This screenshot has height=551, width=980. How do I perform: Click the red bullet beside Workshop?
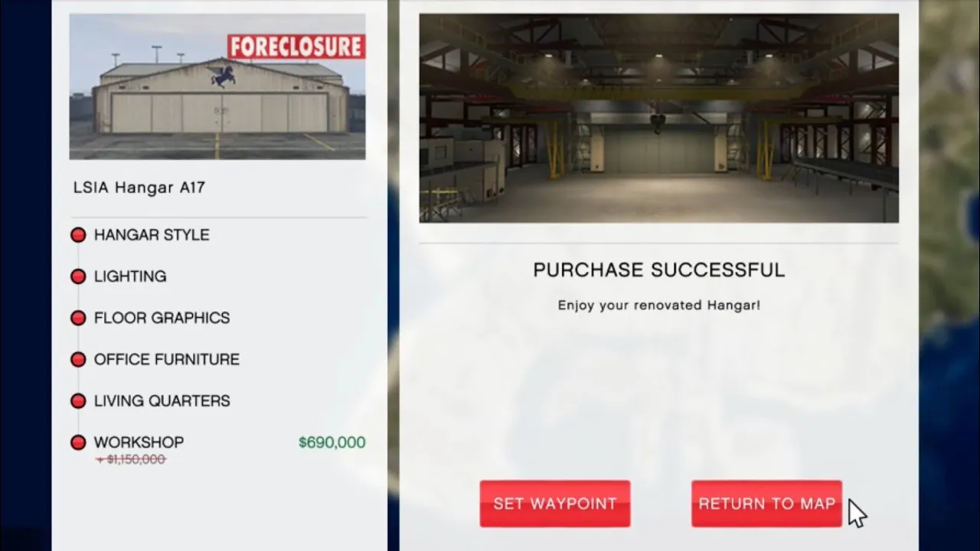coord(78,442)
